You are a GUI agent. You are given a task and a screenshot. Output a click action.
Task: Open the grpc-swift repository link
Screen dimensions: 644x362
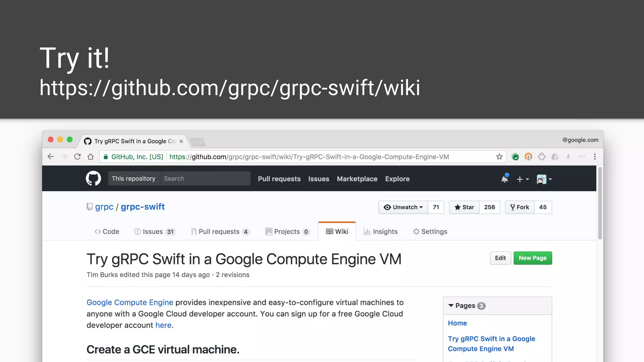click(143, 207)
